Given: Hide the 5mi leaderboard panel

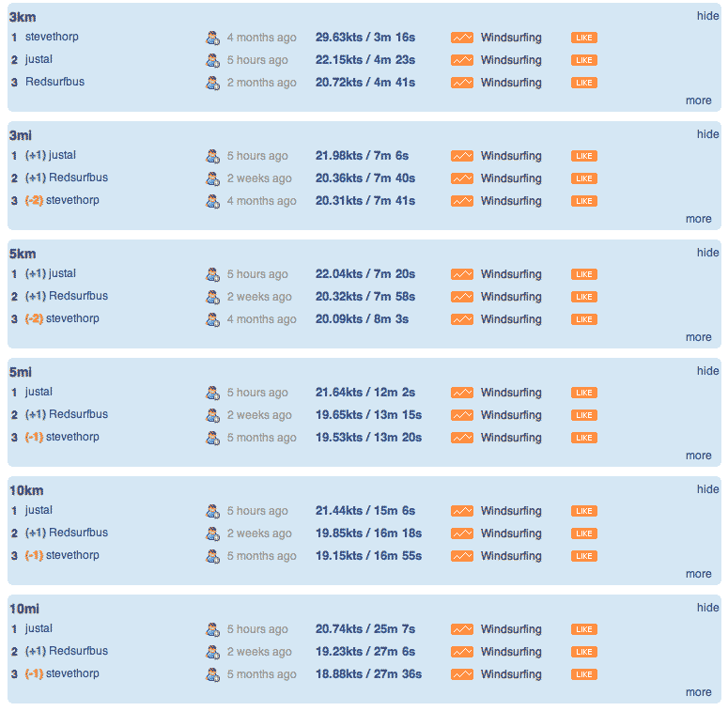Looking at the screenshot, I should 707,371.
